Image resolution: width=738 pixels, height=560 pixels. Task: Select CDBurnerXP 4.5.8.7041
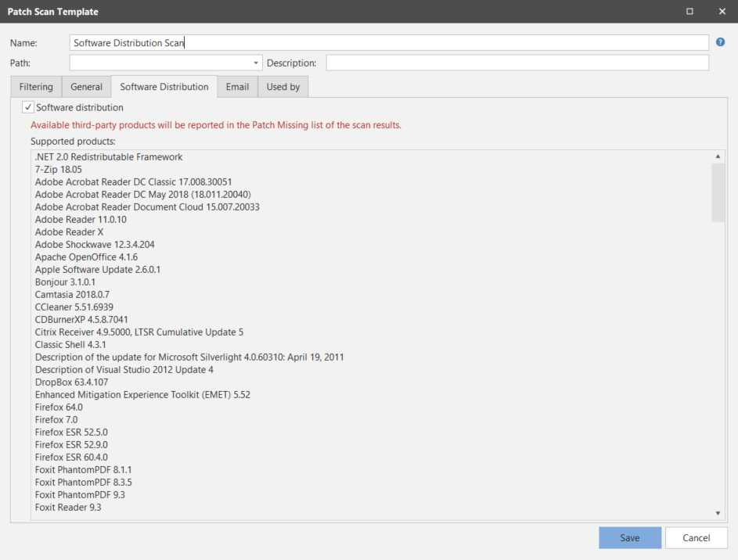pos(81,320)
